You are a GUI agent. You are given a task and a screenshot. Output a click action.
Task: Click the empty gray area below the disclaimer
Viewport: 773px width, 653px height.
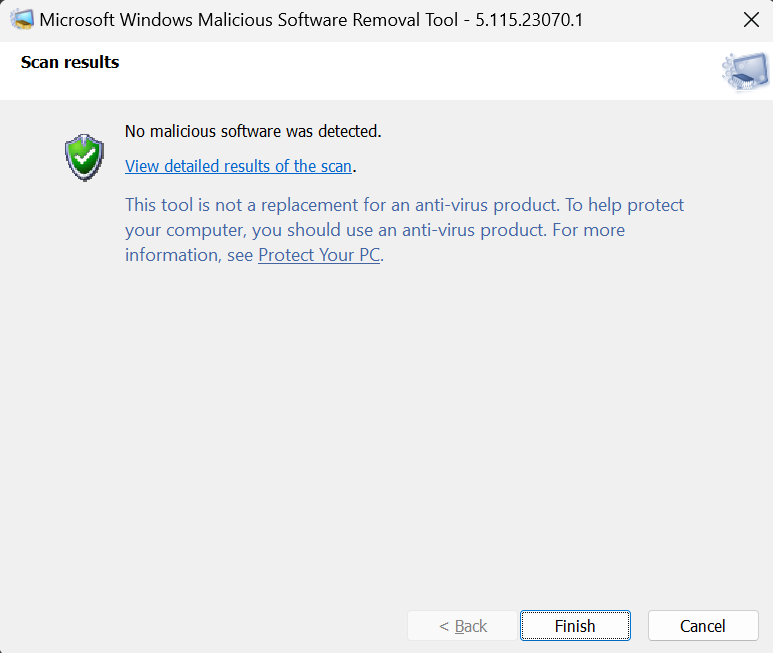[400, 420]
